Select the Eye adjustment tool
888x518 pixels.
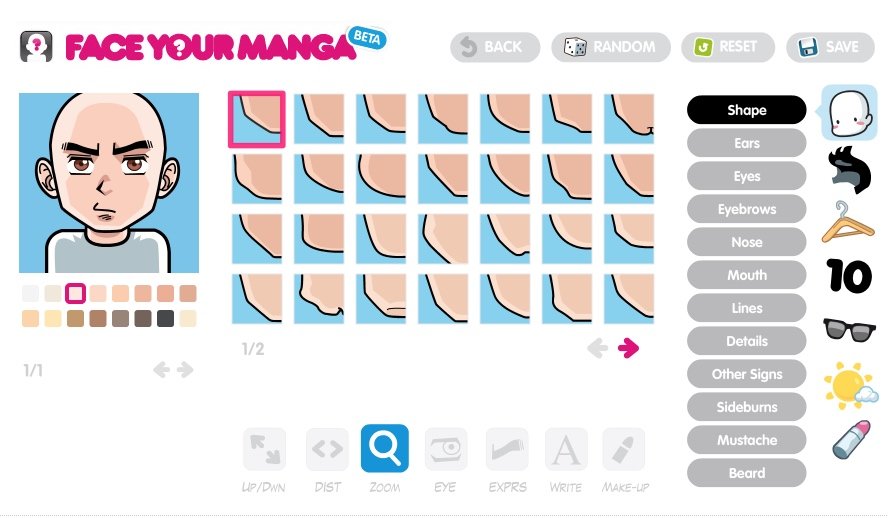(446, 449)
